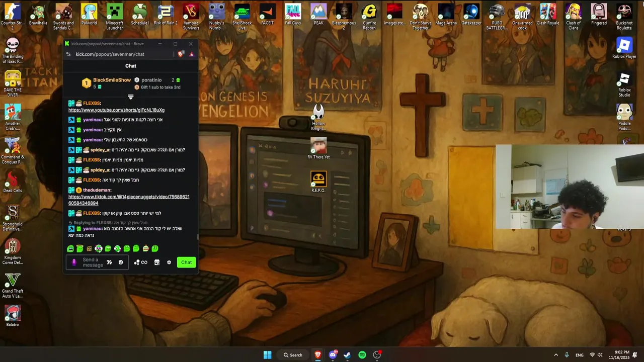Select the Minecraft Launcher icon
Image resolution: width=644 pixels, height=362 pixels.
[x=114, y=16]
